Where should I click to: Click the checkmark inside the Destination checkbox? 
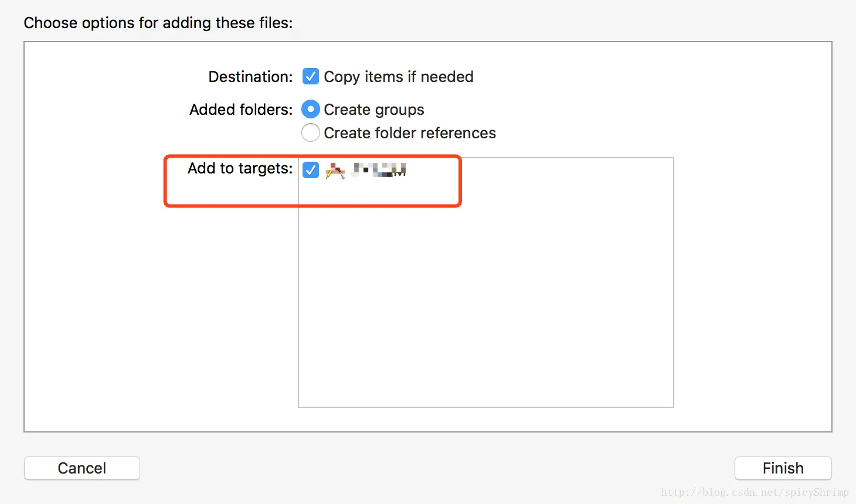[x=311, y=77]
